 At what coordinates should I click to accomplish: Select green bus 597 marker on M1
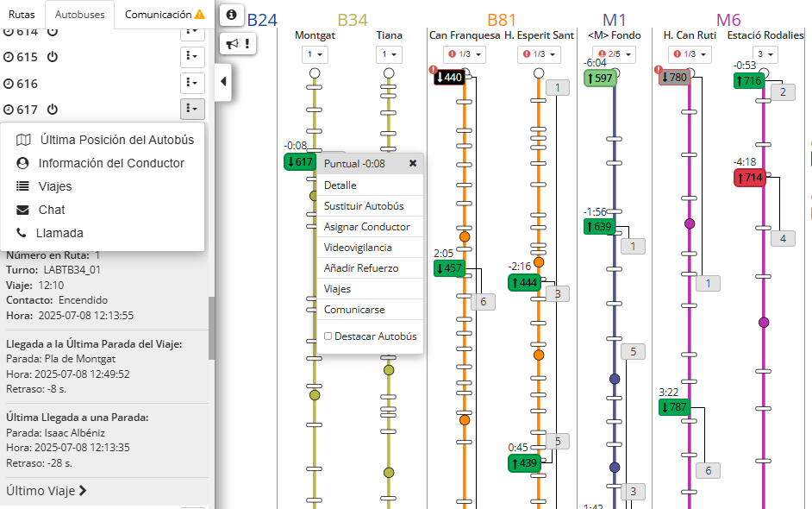pos(600,79)
